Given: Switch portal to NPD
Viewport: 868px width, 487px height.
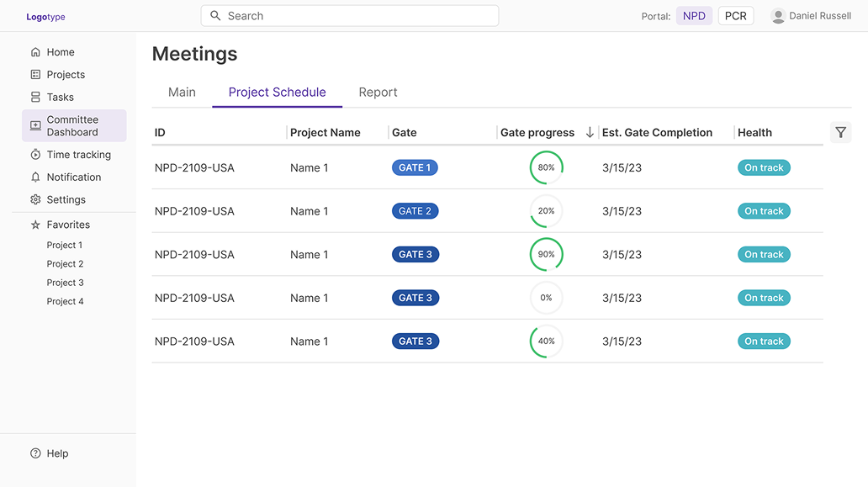Looking at the screenshot, I should coord(694,16).
